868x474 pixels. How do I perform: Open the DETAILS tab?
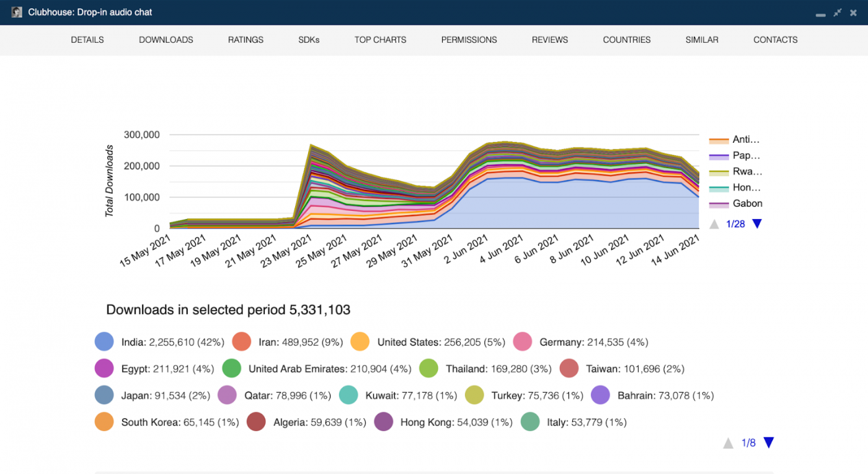87,40
